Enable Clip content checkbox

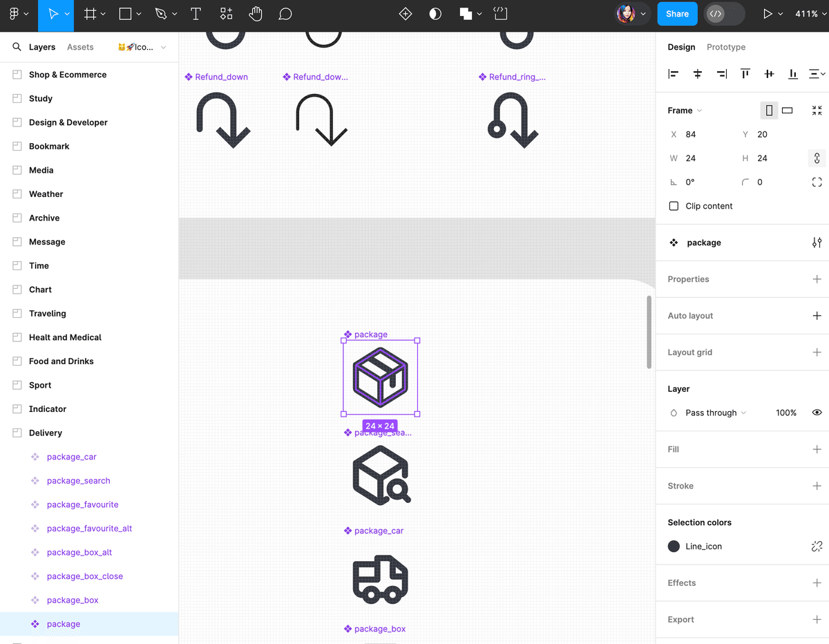674,206
